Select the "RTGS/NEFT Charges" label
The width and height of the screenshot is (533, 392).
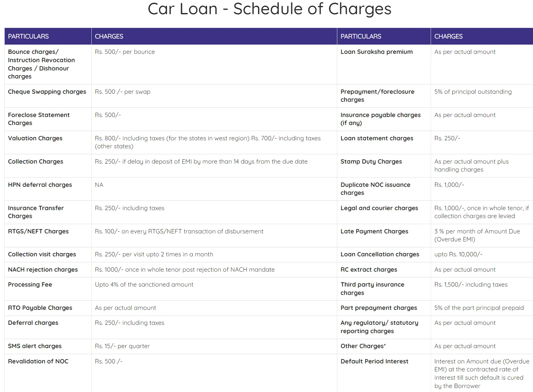pyautogui.click(x=38, y=231)
